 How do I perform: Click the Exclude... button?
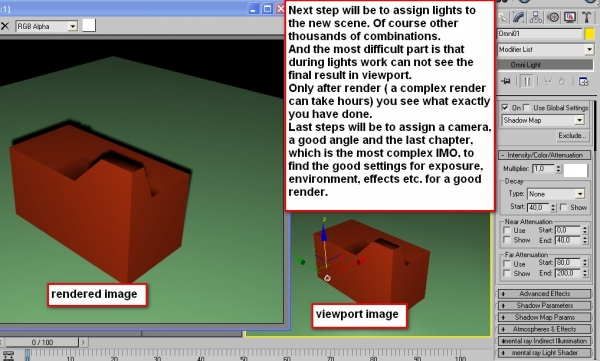pyautogui.click(x=572, y=136)
